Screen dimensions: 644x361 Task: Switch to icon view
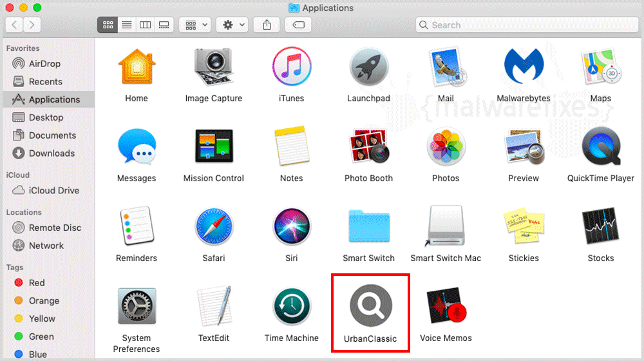coord(108,25)
